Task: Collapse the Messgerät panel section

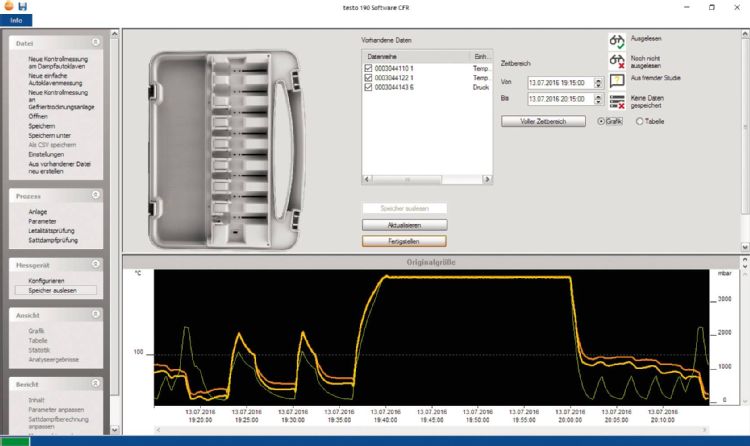Action: click(x=96, y=265)
